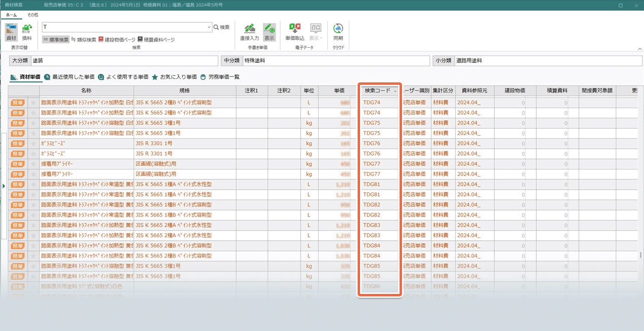Sort by 規格 column header
644x331 pixels.
tap(184, 91)
